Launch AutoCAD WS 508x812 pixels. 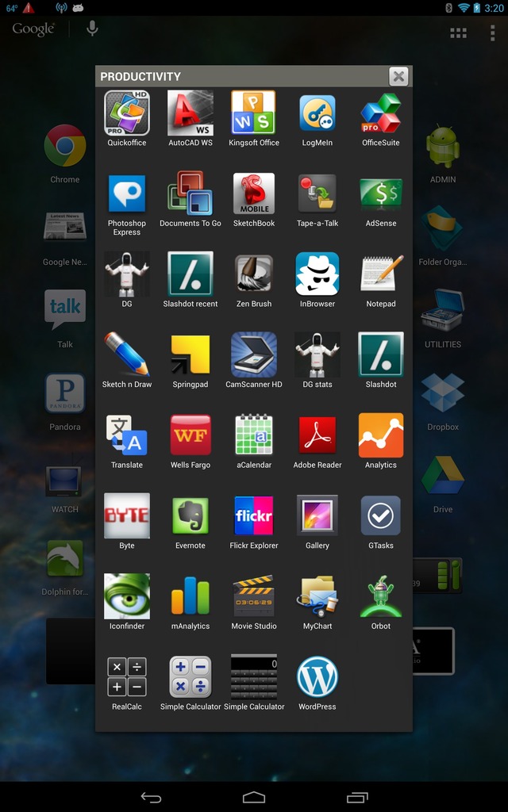190,113
